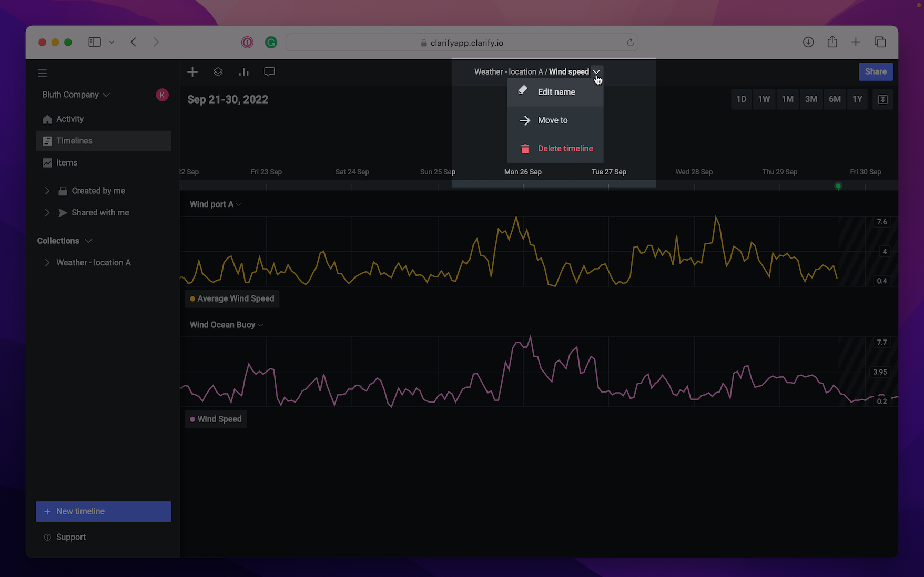Click the expand view icon beside 1Y
This screenshot has width=924, height=577.
pos(882,99)
